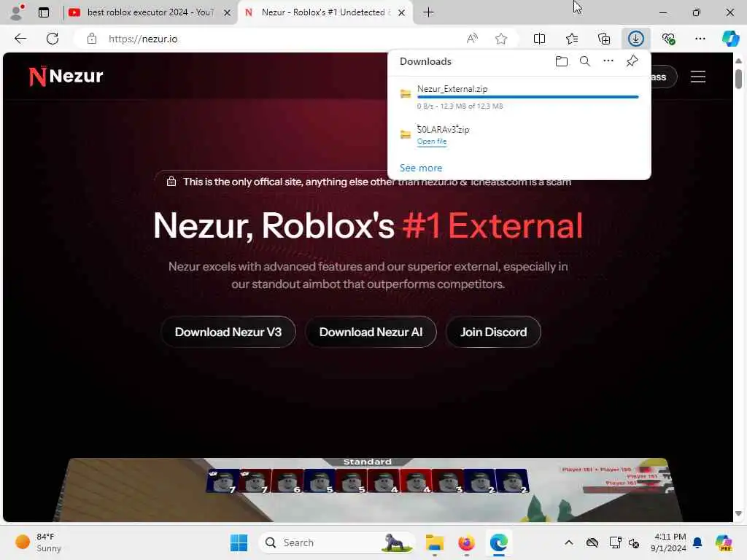Open tab actions menu
The image size is (747, 560).
tap(43, 12)
